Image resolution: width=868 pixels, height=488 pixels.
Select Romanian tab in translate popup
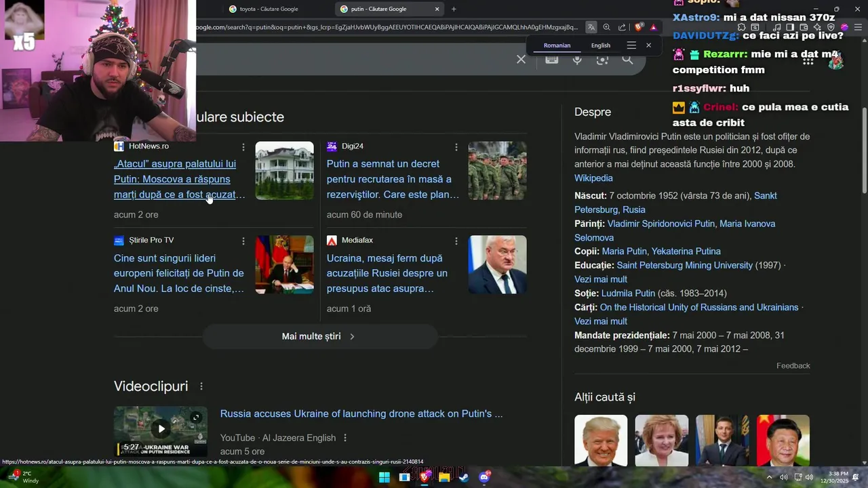click(557, 45)
